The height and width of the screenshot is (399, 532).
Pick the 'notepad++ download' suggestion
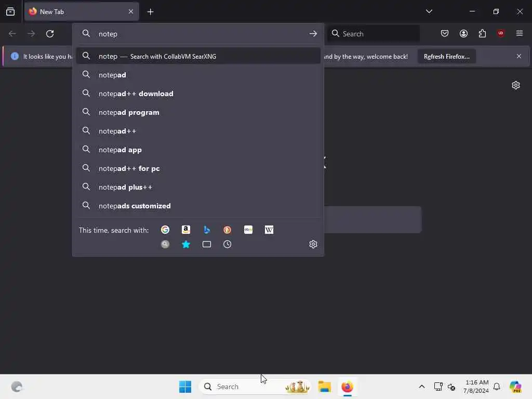[198, 94]
